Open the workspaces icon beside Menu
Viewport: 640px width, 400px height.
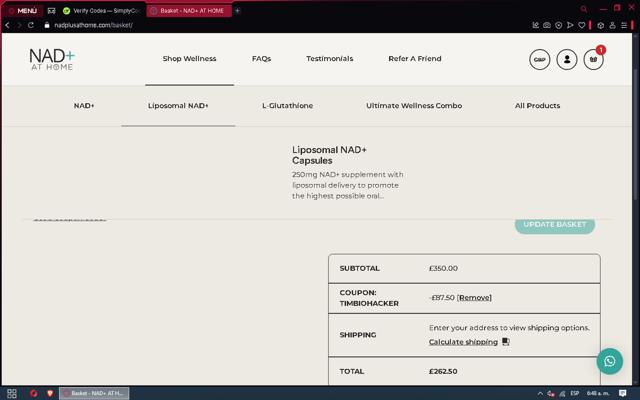coord(51,11)
